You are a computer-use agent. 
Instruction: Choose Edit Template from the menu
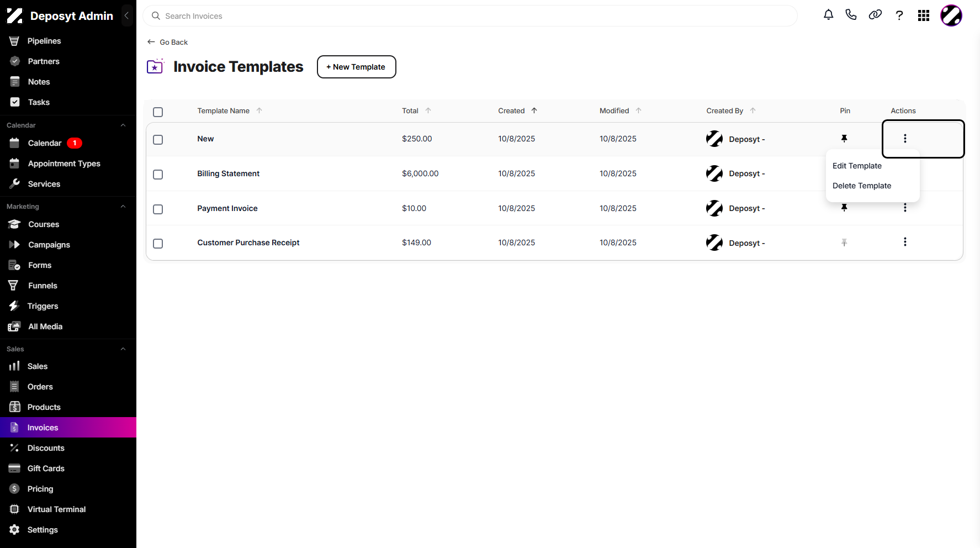coord(857,166)
